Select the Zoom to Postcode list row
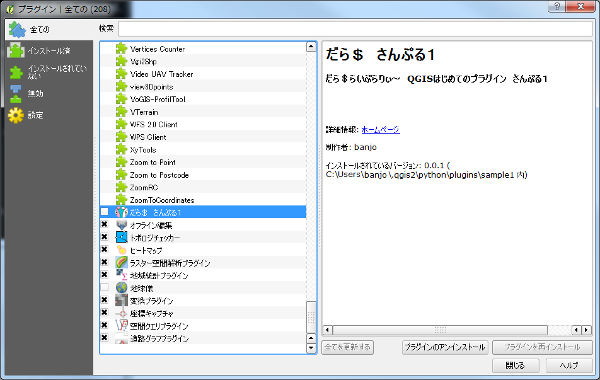This screenshot has width=600, height=380. (x=203, y=175)
